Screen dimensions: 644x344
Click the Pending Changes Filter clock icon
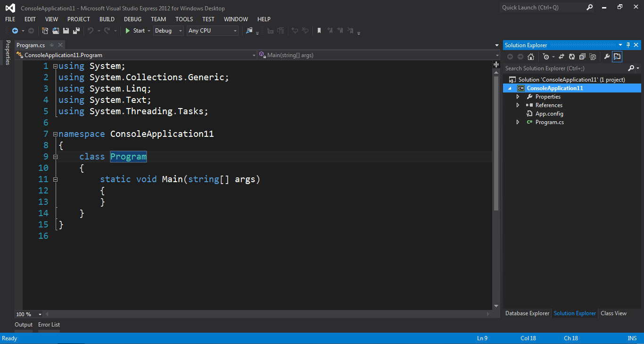[546, 57]
